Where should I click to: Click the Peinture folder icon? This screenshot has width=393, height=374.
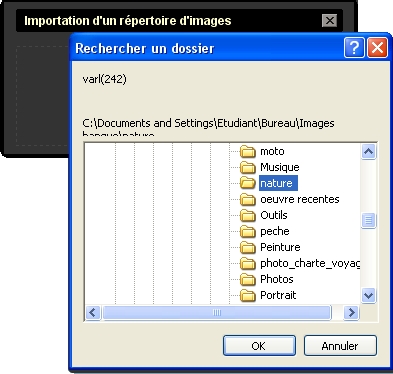click(248, 247)
